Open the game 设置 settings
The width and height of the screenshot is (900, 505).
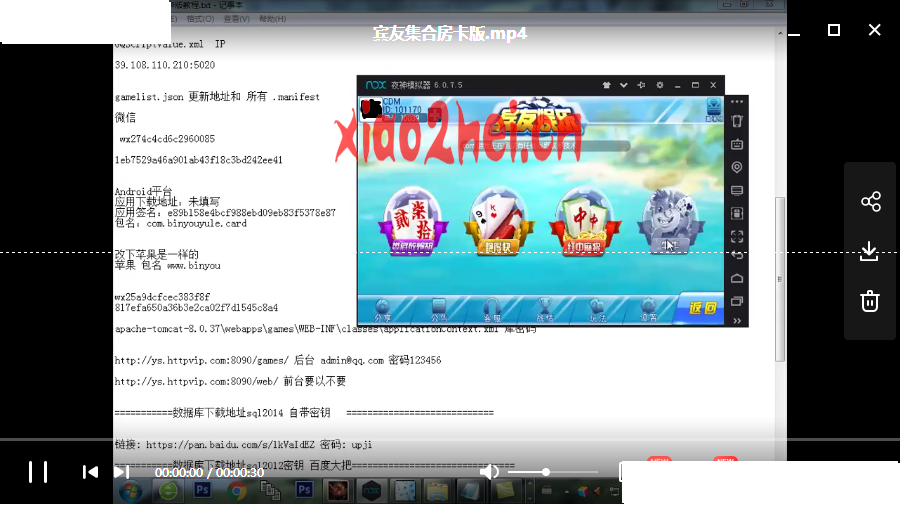point(649,309)
